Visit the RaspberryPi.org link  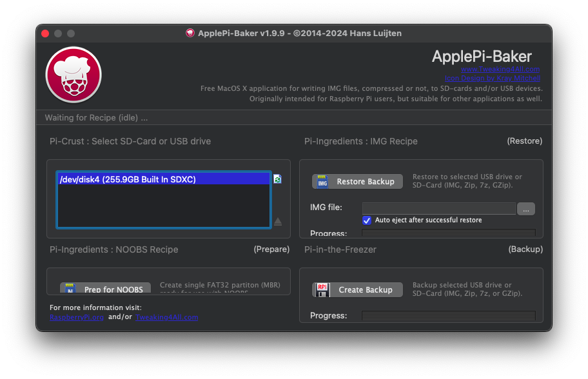[x=77, y=317]
